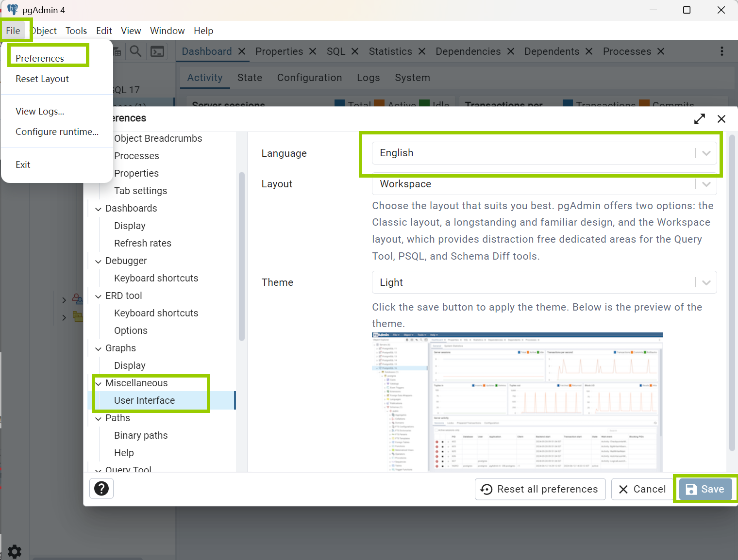The image size is (738, 560).
Task: Close the Processes tab
Action: point(661,51)
